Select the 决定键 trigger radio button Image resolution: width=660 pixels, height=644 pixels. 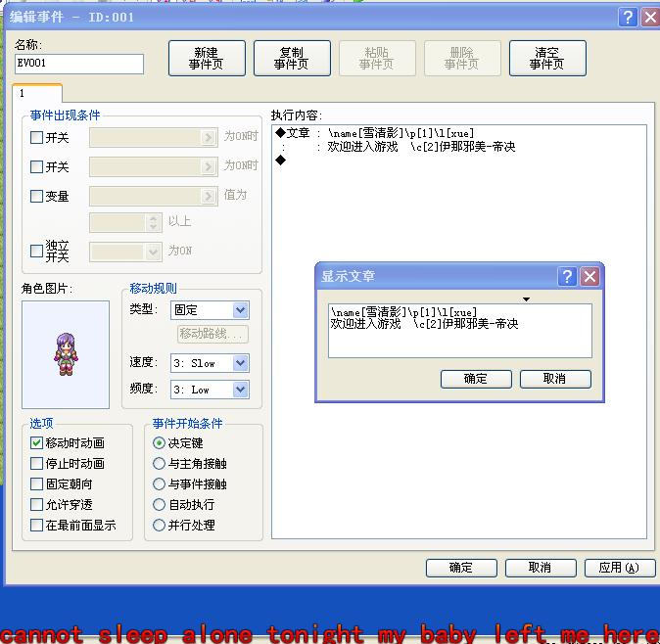[x=159, y=443]
